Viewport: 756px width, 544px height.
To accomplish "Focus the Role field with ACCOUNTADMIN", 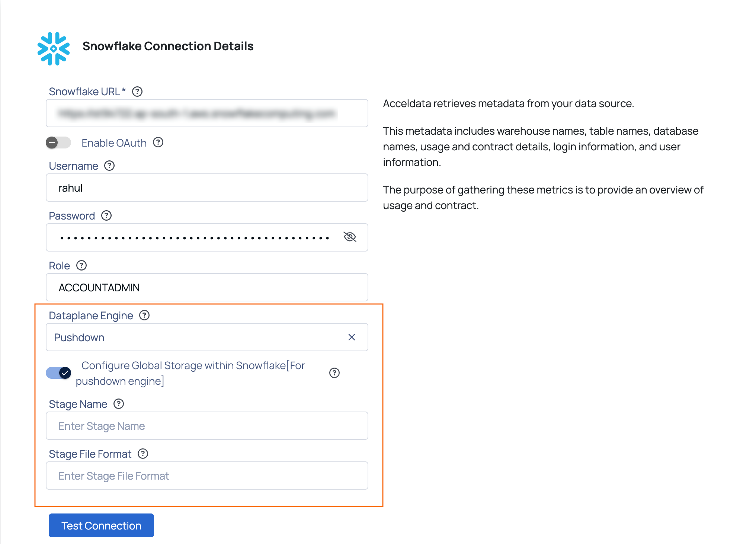I will 207,287.
